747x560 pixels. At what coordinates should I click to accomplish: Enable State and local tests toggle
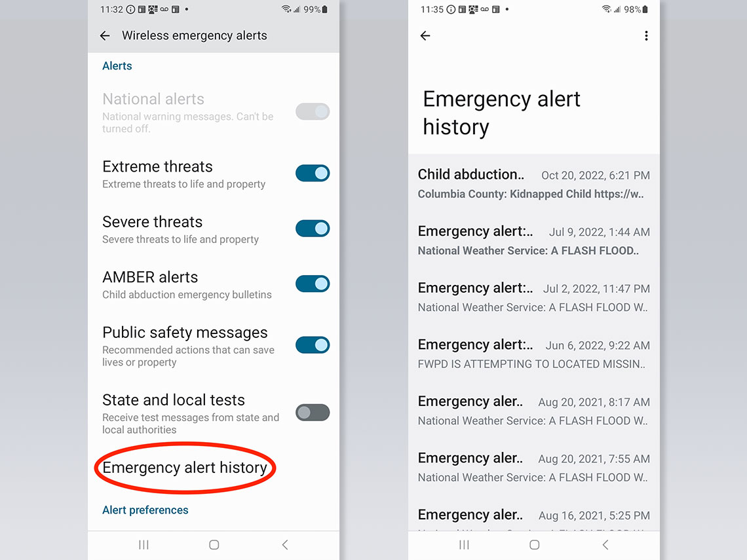313,413
